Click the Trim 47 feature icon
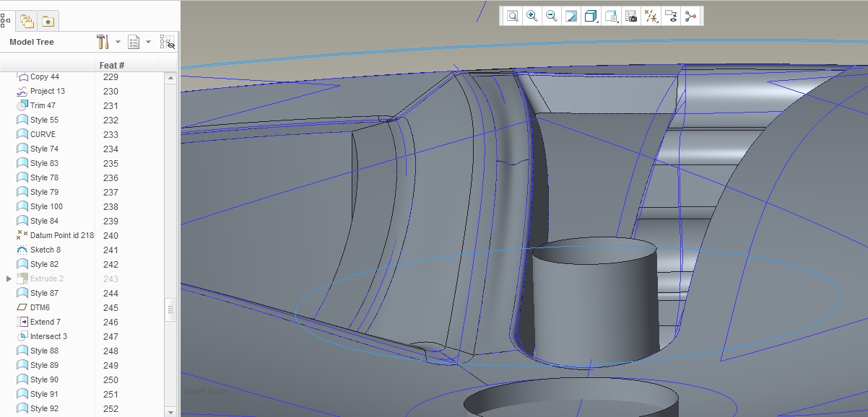 coord(22,105)
